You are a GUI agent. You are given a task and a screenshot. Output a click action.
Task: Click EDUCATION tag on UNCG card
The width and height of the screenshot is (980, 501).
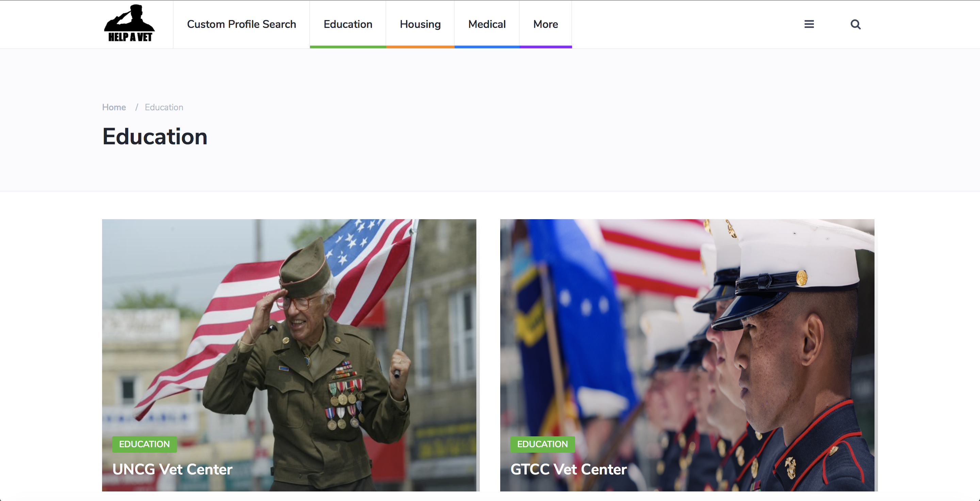(144, 444)
